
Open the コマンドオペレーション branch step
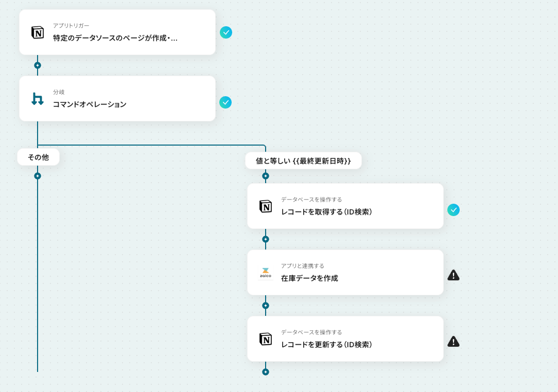pos(117,99)
